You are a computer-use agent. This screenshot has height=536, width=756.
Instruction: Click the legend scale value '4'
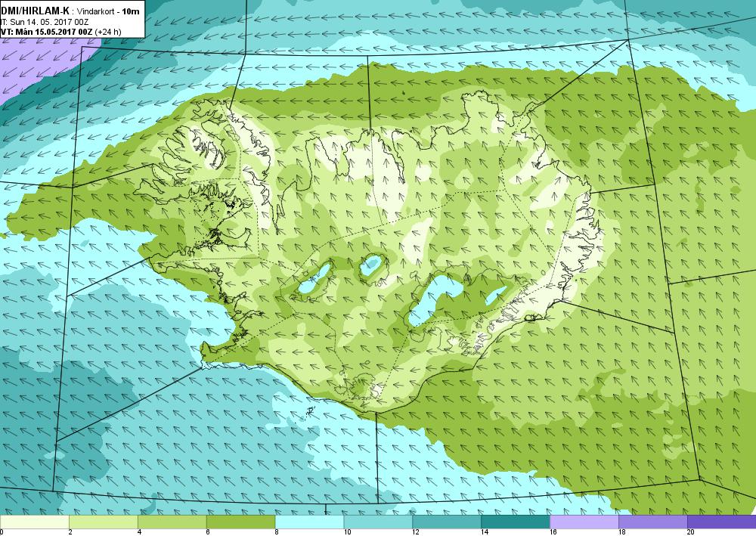click(x=139, y=532)
